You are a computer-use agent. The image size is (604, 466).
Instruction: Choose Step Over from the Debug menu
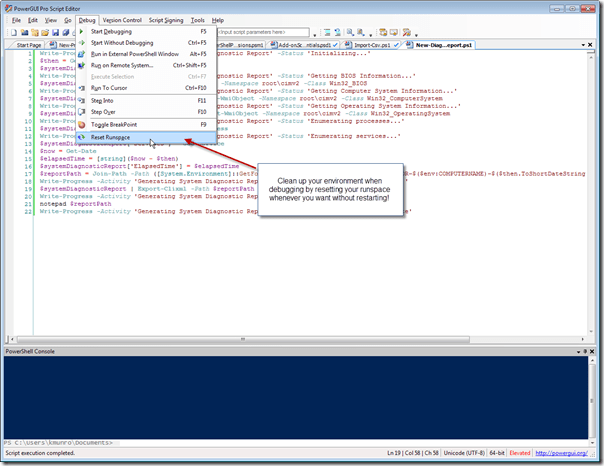point(146,112)
